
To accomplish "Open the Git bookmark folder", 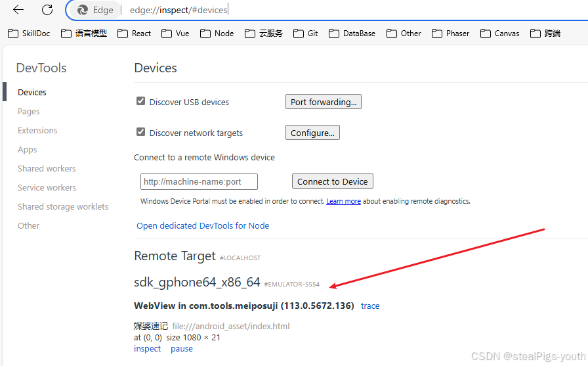I will pyautogui.click(x=306, y=34).
